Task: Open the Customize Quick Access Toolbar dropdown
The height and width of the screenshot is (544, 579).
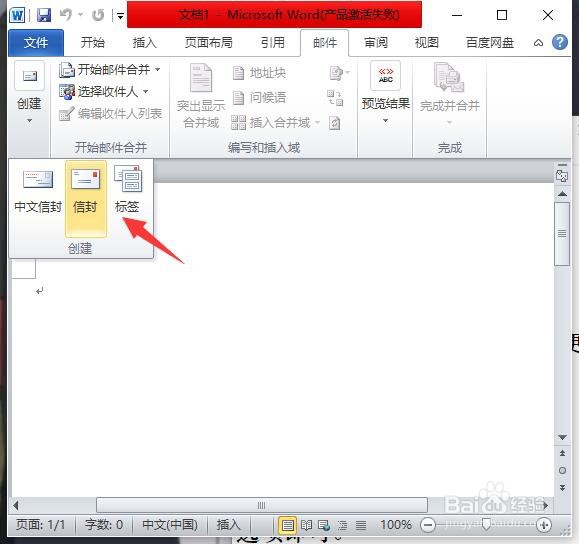Action: [x=120, y=16]
